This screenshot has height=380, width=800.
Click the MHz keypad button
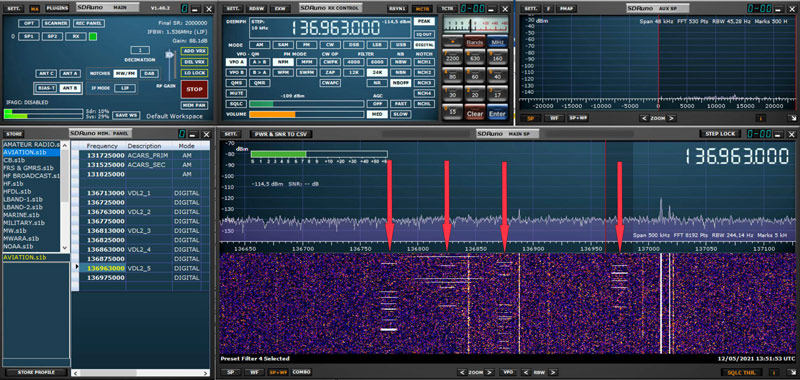point(497,42)
